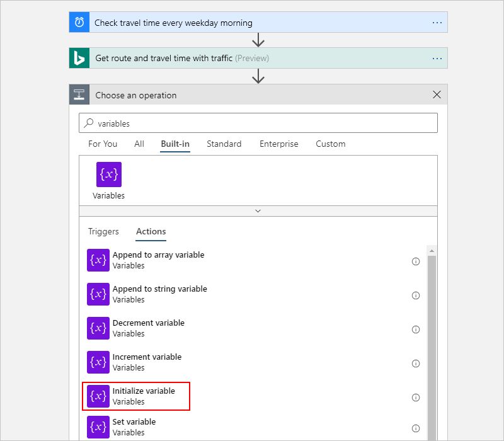Open the Bing Maps action ellipsis menu
The width and height of the screenshot is (504, 441).
coord(437,58)
